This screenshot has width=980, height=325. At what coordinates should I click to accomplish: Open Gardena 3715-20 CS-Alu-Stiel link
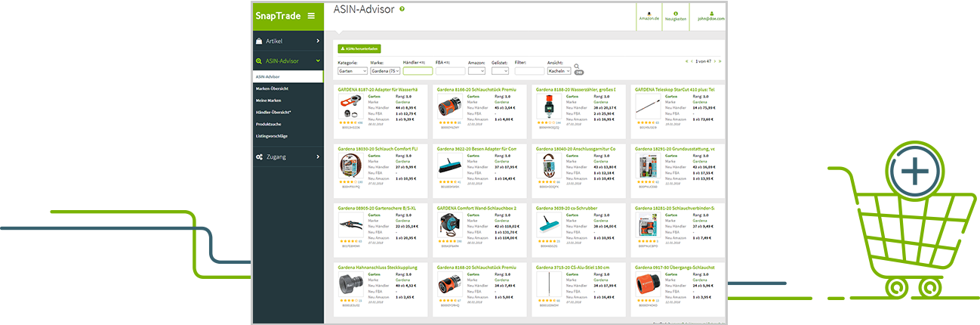point(572,267)
